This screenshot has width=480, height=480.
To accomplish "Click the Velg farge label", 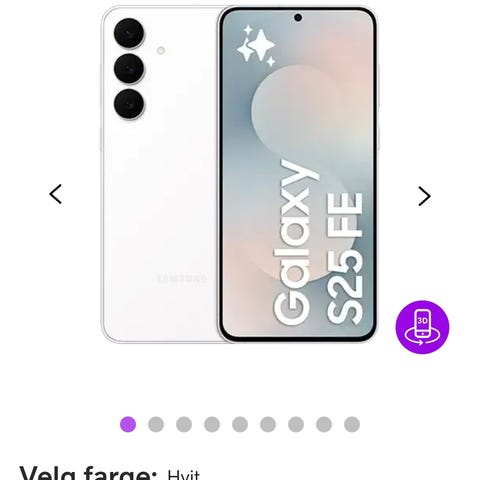I will 88,473.
